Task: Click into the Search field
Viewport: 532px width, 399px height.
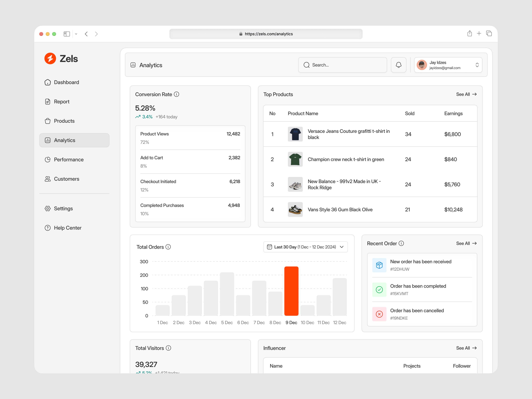Action: (x=342, y=65)
